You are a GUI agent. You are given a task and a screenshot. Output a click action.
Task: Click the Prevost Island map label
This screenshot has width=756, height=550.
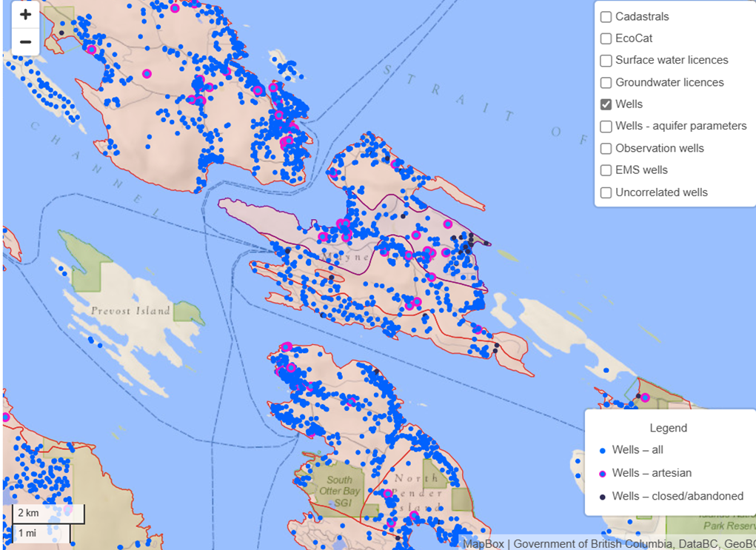click(x=130, y=311)
